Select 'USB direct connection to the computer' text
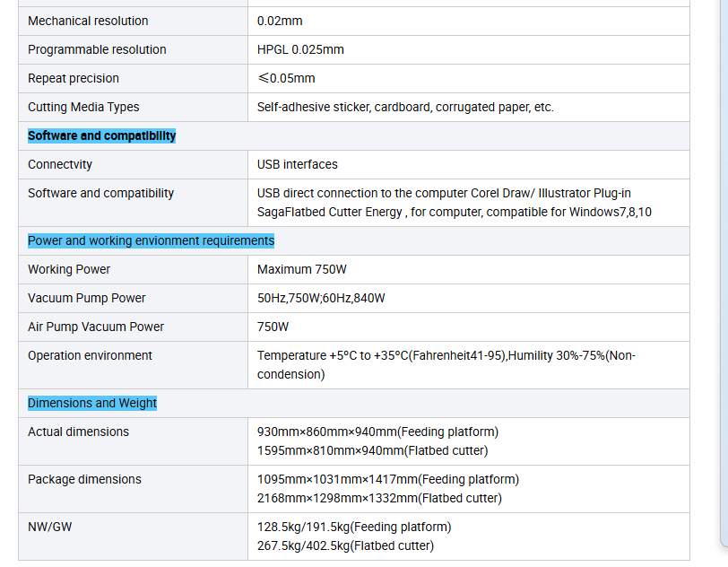Image resolution: width=728 pixels, height=567 pixels. click(362, 193)
